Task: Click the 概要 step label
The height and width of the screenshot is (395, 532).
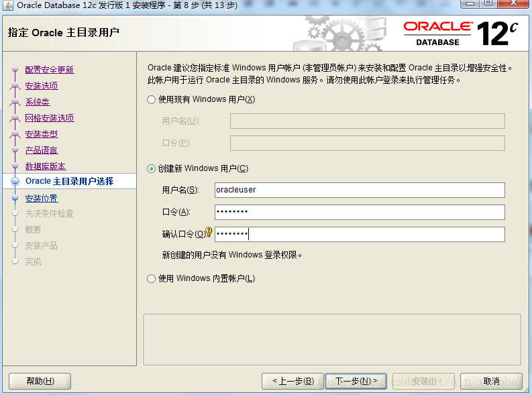Action: 33,229
